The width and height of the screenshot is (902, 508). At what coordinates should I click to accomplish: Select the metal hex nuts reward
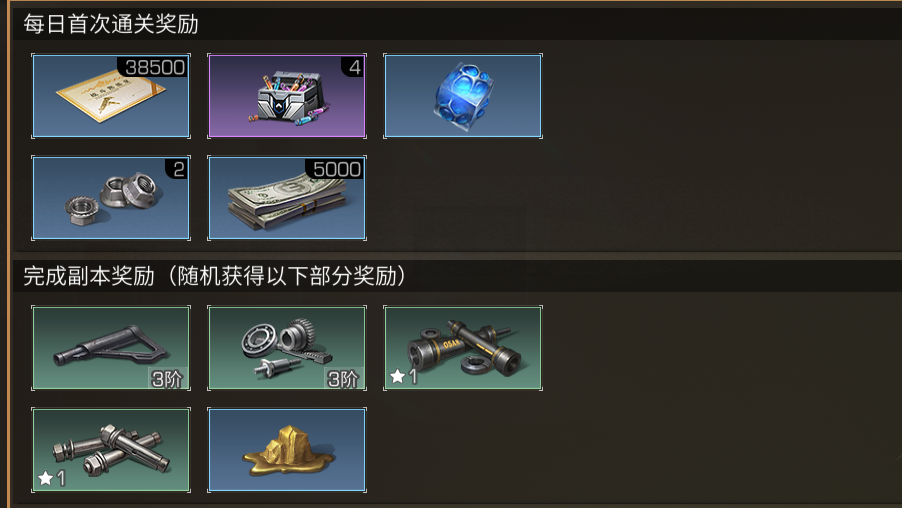coord(111,197)
